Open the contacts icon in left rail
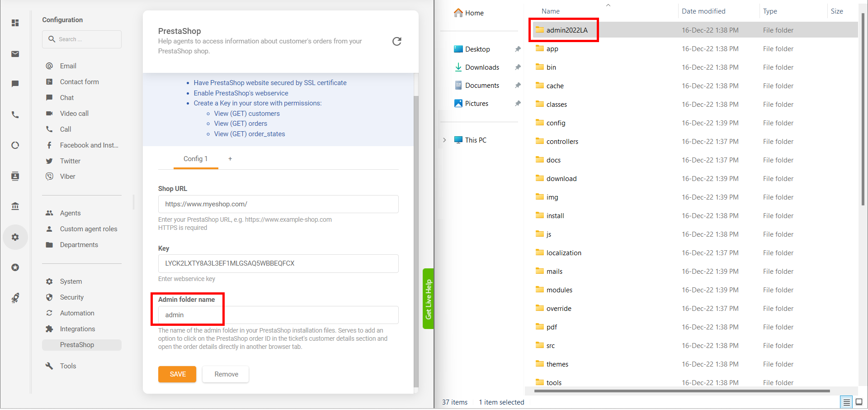Screen dimensions: 868x410 (15, 176)
